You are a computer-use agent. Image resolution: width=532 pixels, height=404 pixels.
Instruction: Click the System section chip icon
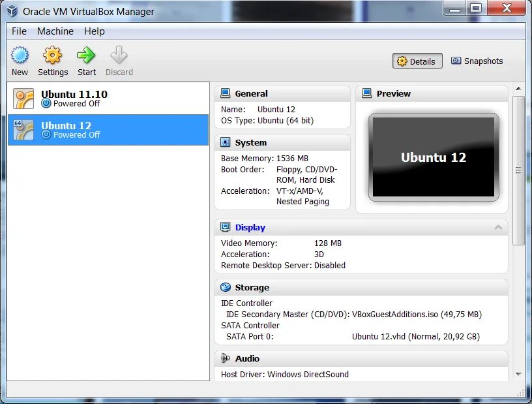(x=226, y=142)
